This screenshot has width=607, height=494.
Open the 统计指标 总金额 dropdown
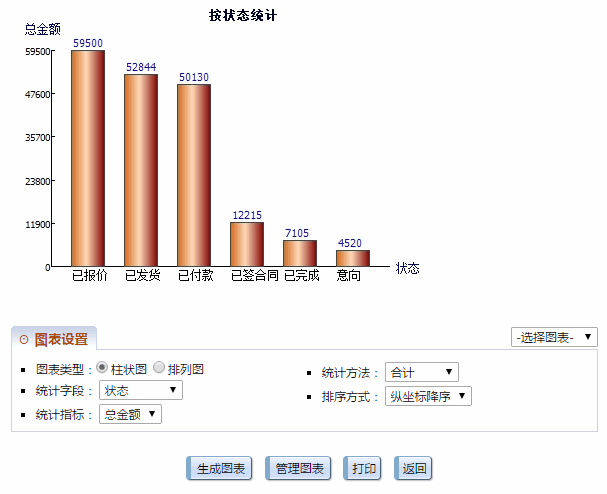coord(131,414)
